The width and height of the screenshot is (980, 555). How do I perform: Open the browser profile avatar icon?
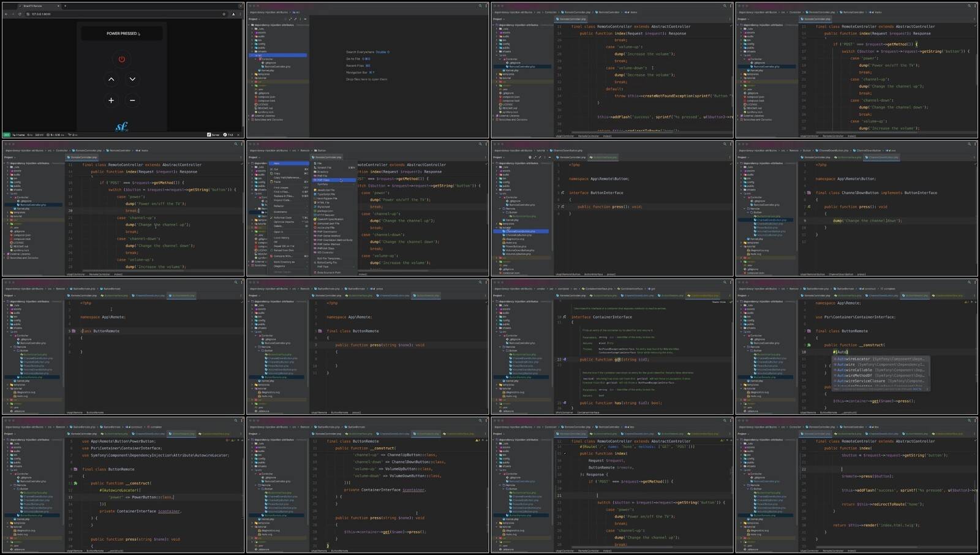[233, 13]
